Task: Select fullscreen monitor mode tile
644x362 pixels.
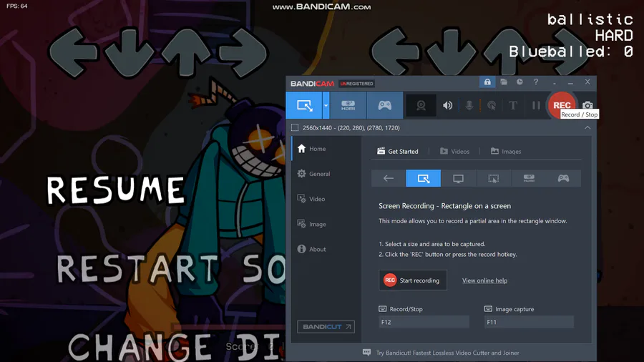Action: click(459, 178)
